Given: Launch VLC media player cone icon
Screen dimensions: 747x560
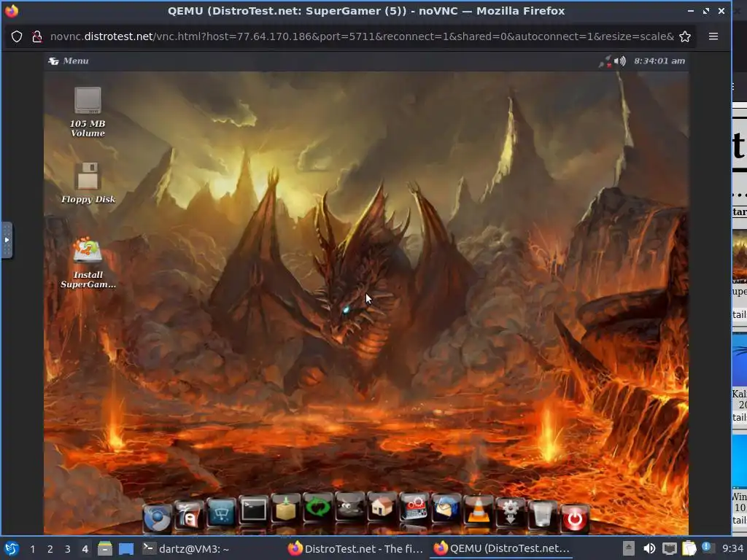Looking at the screenshot, I should [x=478, y=510].
